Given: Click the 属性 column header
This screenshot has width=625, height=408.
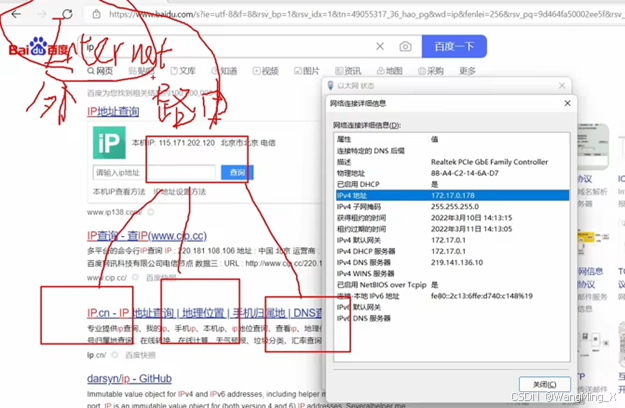Looking at the screenshot, I should click(344, 139).
